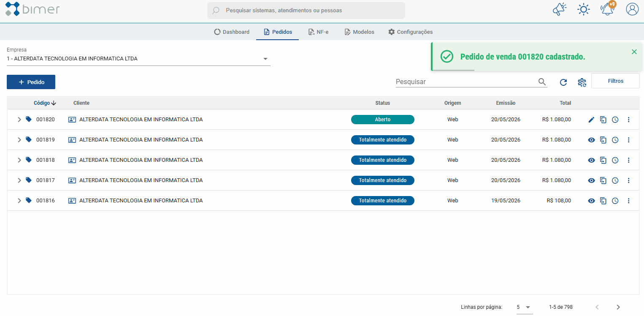Click the 19/05/2026 emission date
This screenshot has height=316, width=644.
pos(506,201)
